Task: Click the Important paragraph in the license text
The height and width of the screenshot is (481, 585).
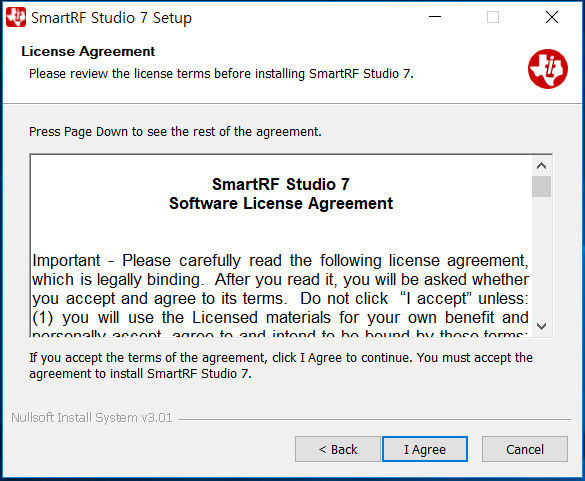Action: 280,295
